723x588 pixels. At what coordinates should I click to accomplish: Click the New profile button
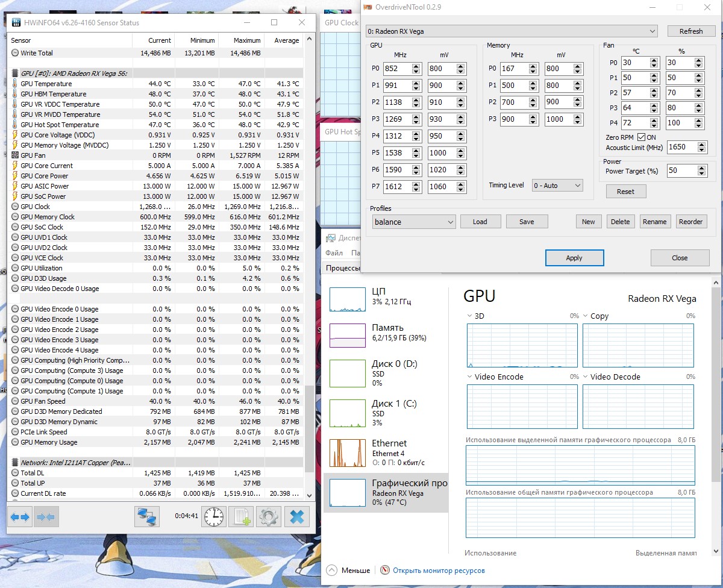(589, 222)
